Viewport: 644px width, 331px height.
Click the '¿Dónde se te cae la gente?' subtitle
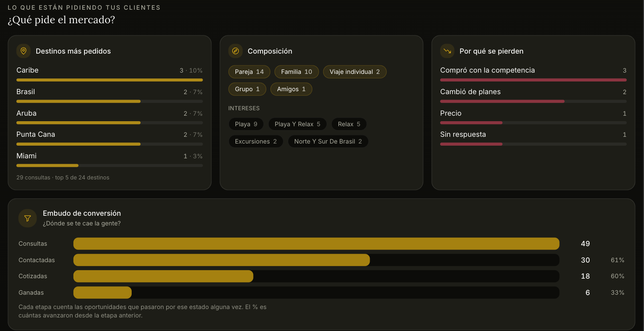point(82,223)
